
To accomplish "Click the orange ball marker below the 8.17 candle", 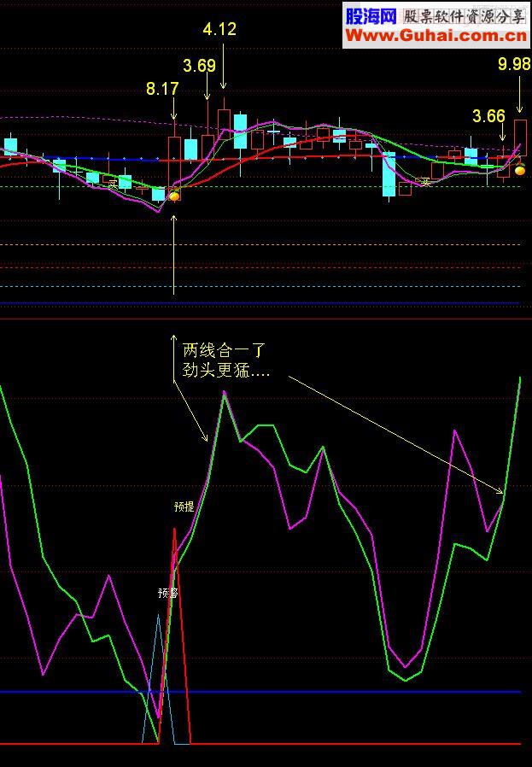I will click(174, 196).
